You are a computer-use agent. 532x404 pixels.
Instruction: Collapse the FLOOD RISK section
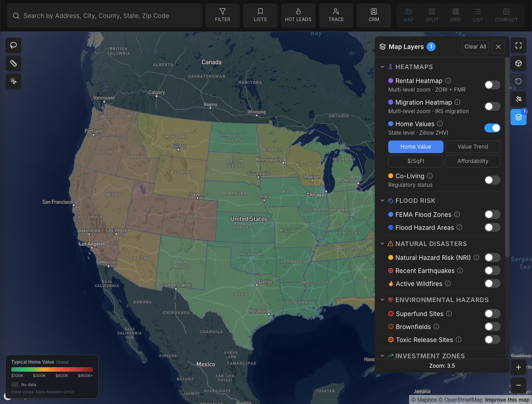[x=382, y=201]
